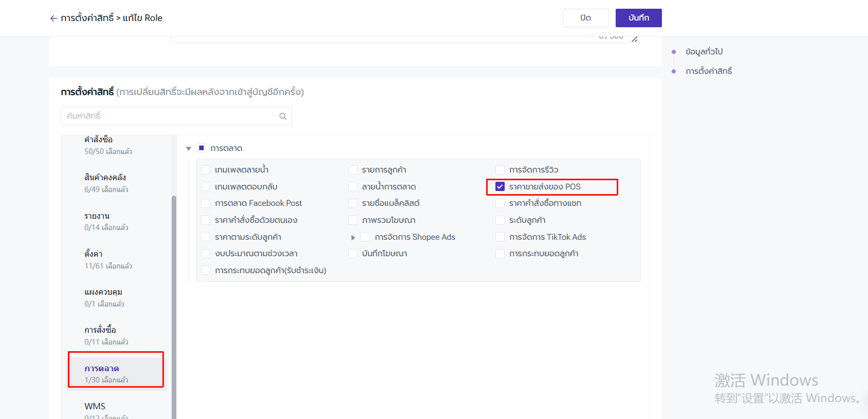Check the การจัดการ TikTok Ads box

(x=500, y=237)
